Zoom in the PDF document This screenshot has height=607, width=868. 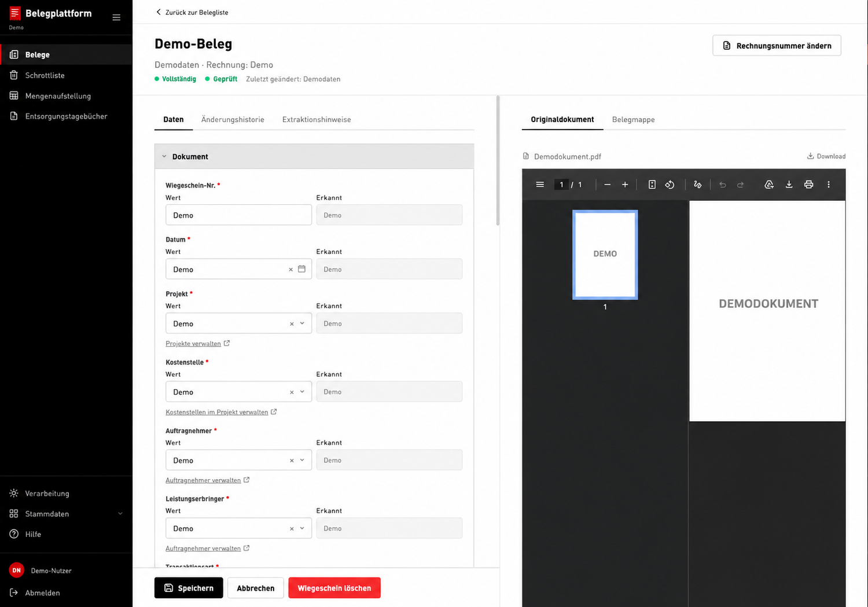(x=625, y=185)
